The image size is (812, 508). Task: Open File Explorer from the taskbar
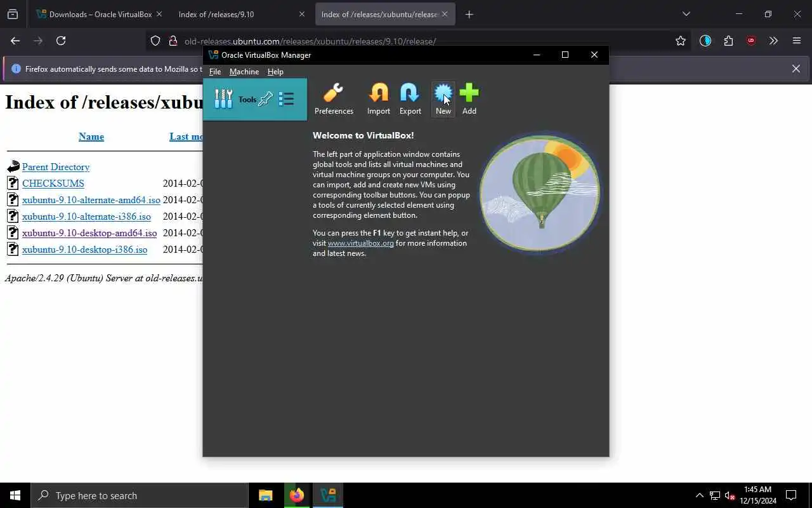click(265, 495)
